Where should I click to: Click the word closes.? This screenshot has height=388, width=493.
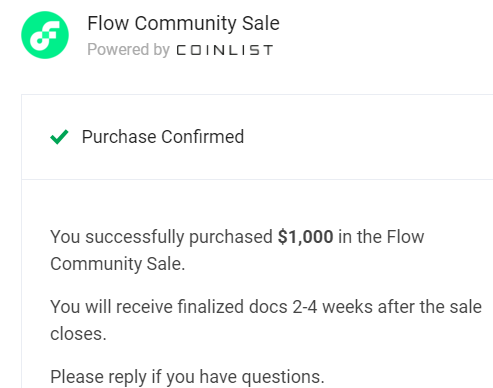[x=78, y=334]
